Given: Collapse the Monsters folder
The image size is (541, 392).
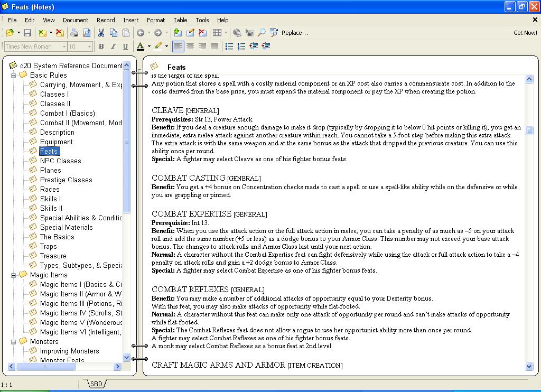Looking at the screenshot, I should (13, 342).
